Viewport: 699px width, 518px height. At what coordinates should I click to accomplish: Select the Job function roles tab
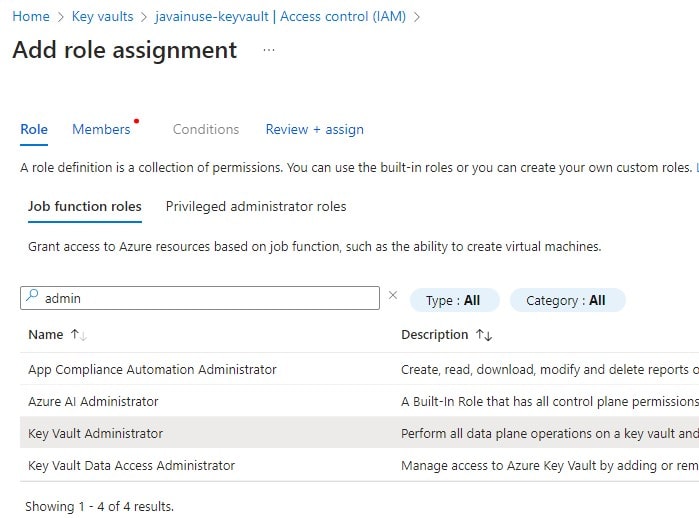tap(85, 206)
